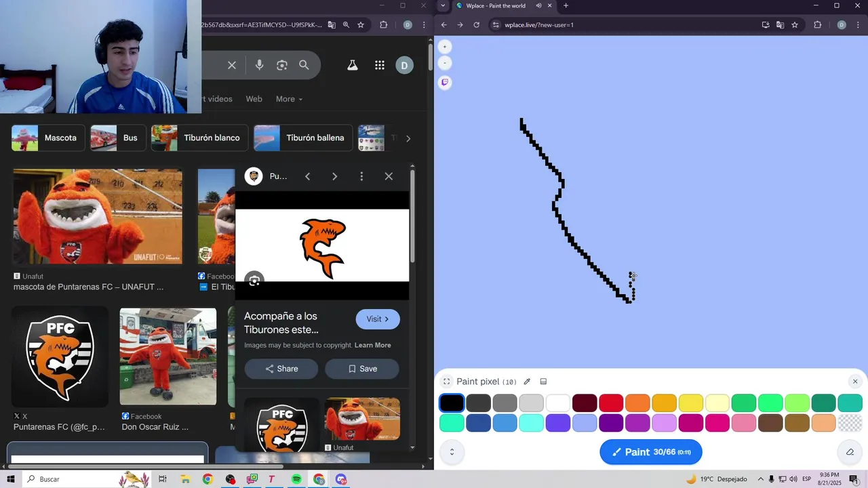Image resolution: width=868 pixels, height=488 pixels.
Task: Search by image with Google Lens icon
Action: click(x=282, y=65)
